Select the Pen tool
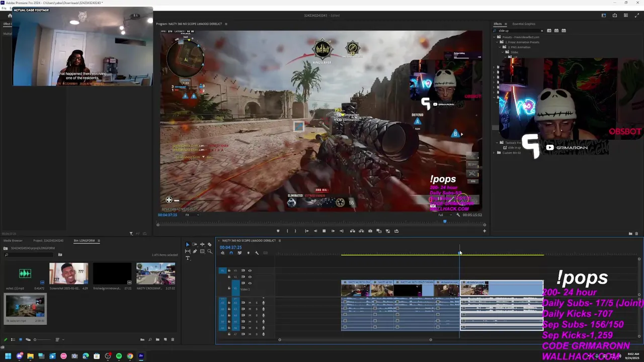Viewport: 644px width, 362px height. point(195,251)
